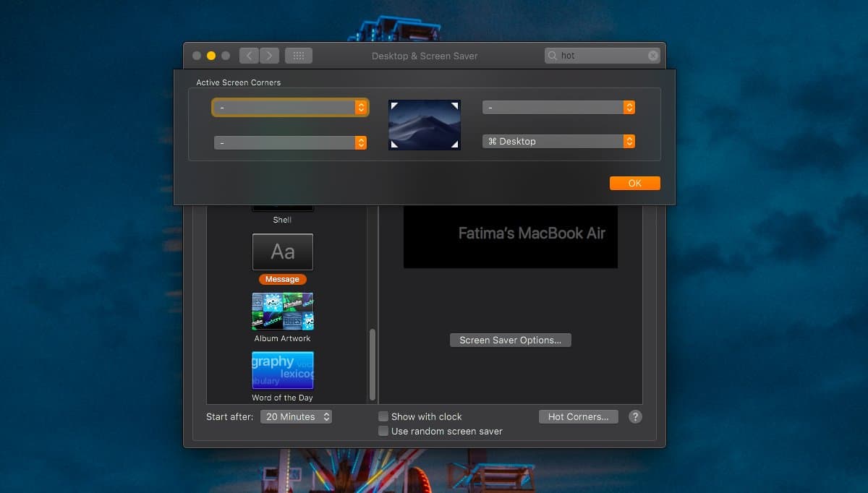
Task: Select the Album Artwork screen saver
Action: (282, 311)
